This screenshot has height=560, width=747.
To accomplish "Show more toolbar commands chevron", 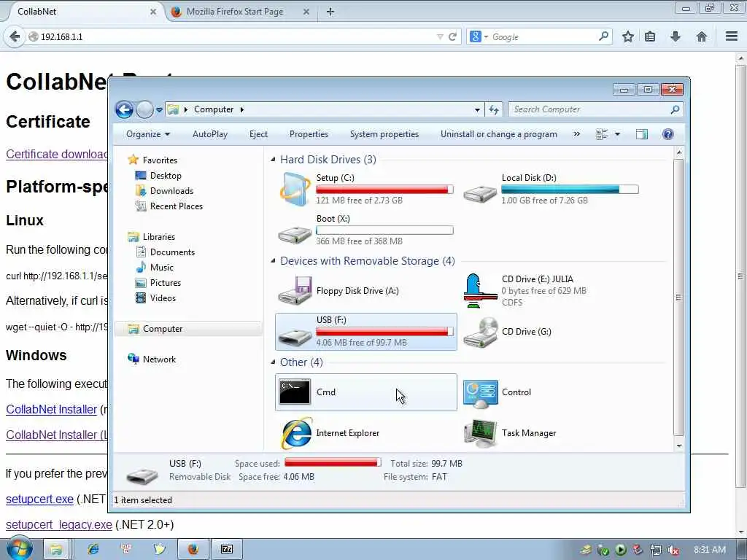I will [x=577, y=134].
